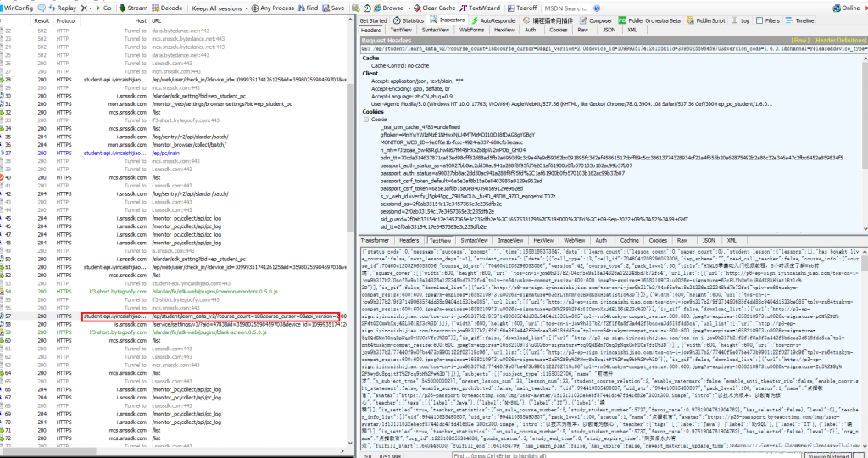Select the Inspectors tab
The image size is (868, 458).
click(448, 20)
